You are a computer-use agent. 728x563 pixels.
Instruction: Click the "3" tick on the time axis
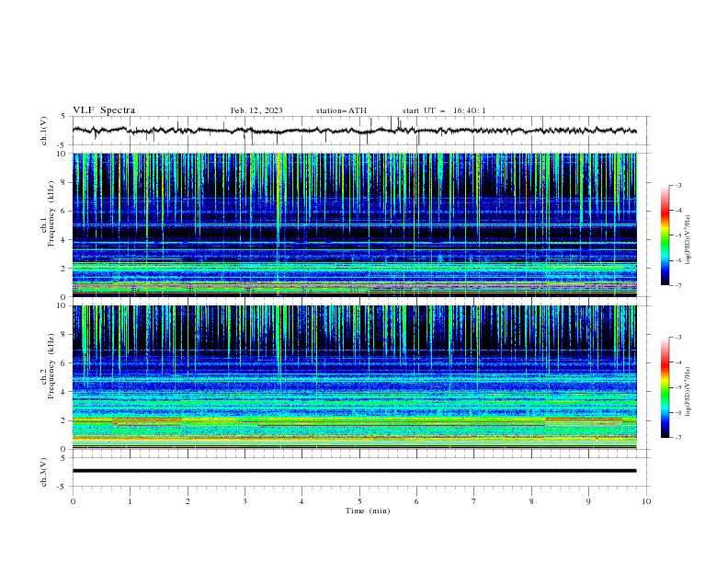(245, 501)
